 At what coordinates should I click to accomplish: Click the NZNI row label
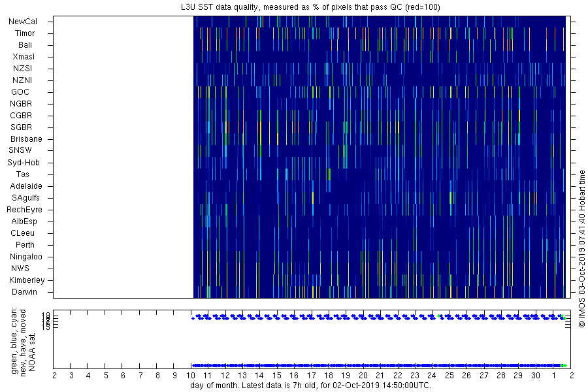[22, 80]
